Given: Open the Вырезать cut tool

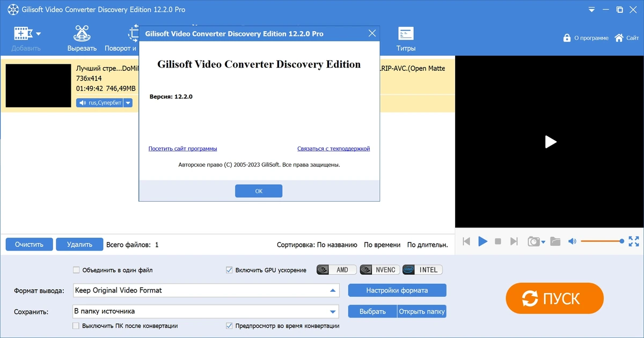Looking at the screenshot, I should [82, 38].
